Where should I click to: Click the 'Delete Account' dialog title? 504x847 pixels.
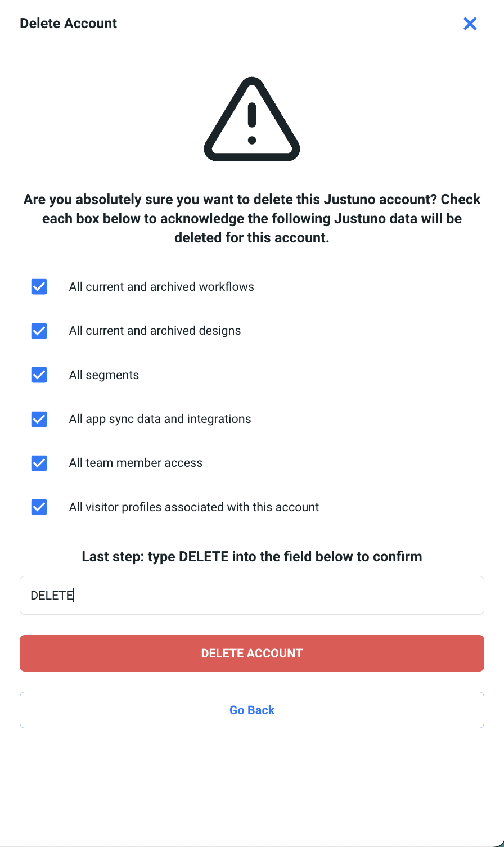pos(69,24)
